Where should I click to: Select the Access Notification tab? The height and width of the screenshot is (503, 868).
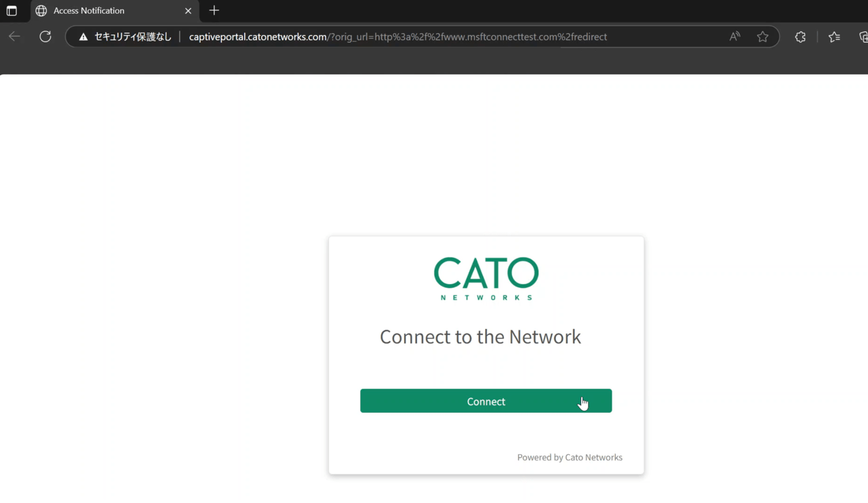point(115,11)
